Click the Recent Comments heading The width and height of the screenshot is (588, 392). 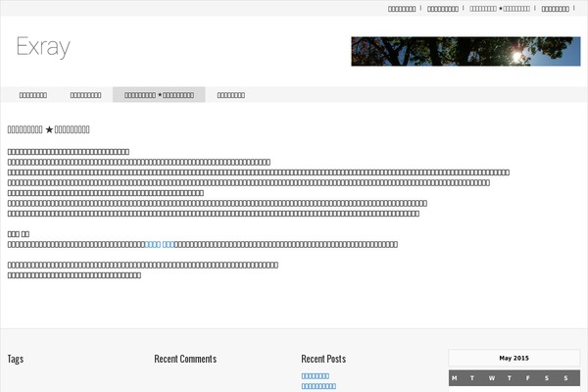185,359
